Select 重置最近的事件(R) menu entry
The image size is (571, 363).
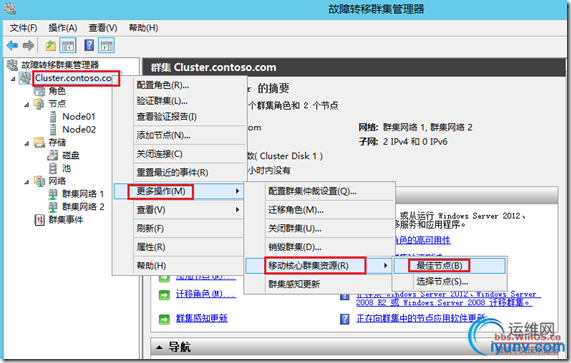[173, 173]
